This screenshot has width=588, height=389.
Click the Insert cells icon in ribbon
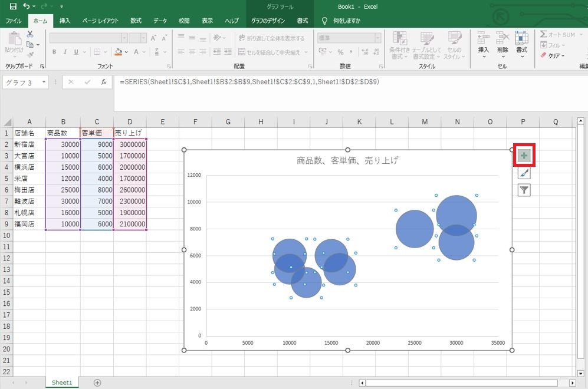[x=483, y=44]
